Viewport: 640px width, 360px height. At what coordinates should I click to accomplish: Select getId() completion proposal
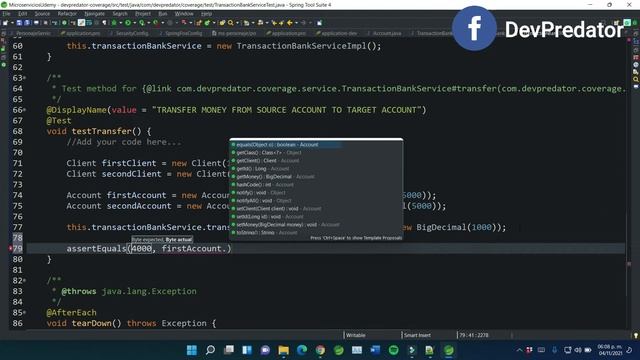316,169
